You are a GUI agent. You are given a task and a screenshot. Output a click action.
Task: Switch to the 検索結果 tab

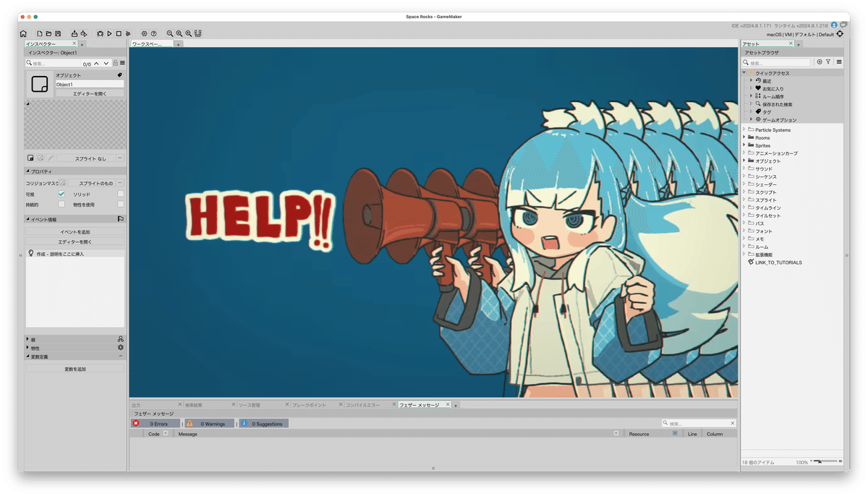coord(208,406)
